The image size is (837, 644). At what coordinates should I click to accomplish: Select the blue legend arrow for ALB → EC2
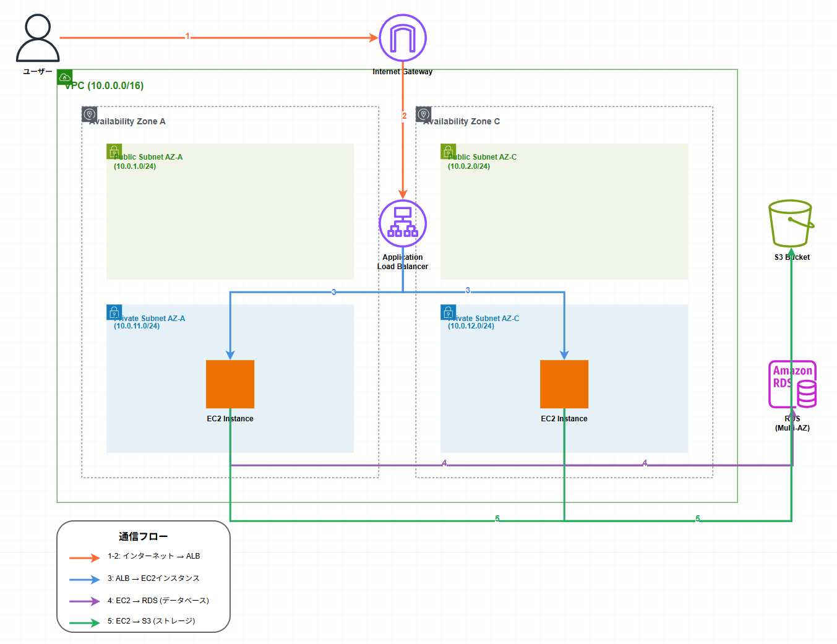pyautogui.click(x=85, y=580)
